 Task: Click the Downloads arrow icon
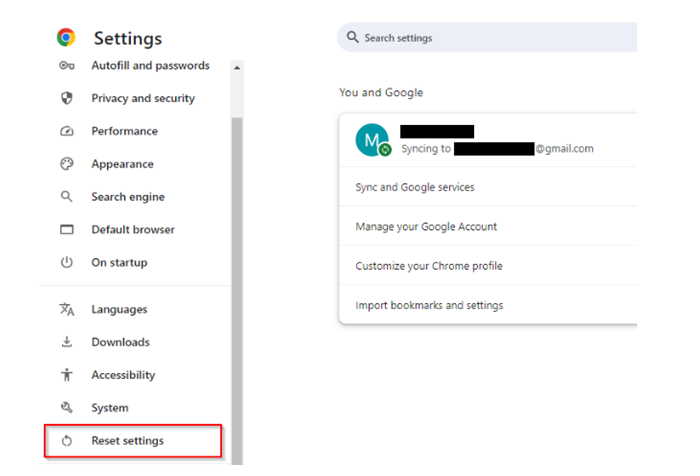(67, 342)
